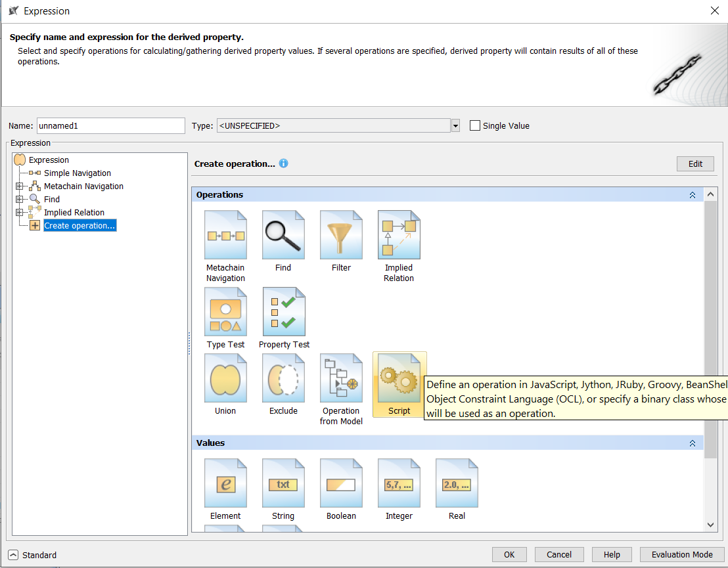728x568 pixels.
Task: Collapse the Operations section
Action: 692,194
